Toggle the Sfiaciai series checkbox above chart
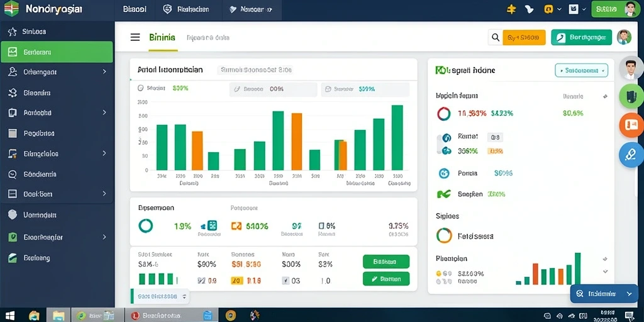 click(140, 88)
